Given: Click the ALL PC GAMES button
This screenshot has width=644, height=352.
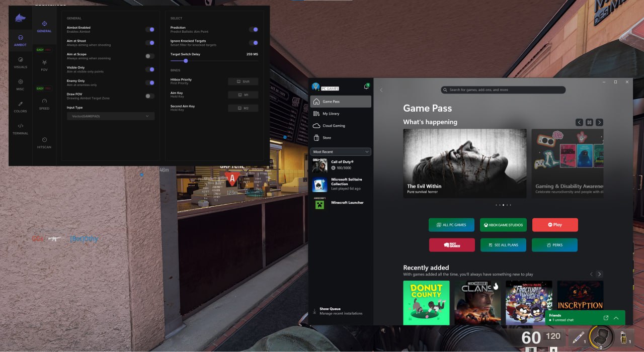Looking at the screenshot, I should [x=451, y=225].
